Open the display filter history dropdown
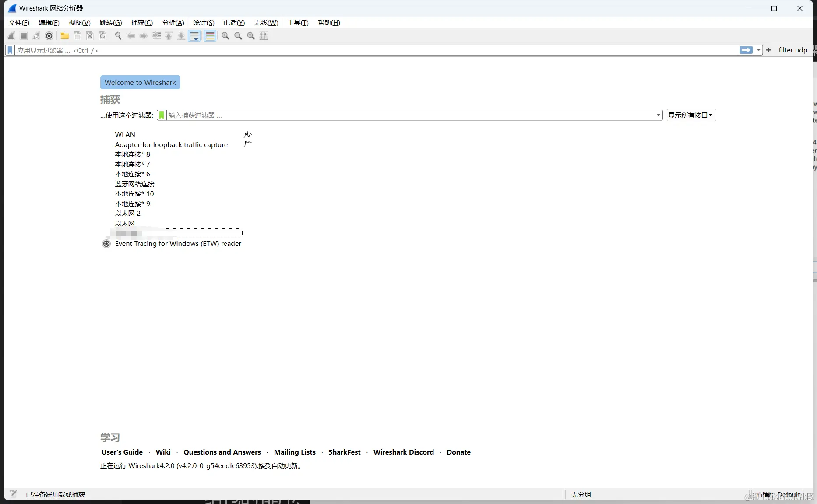817x504 pixels. coord(759,50)
